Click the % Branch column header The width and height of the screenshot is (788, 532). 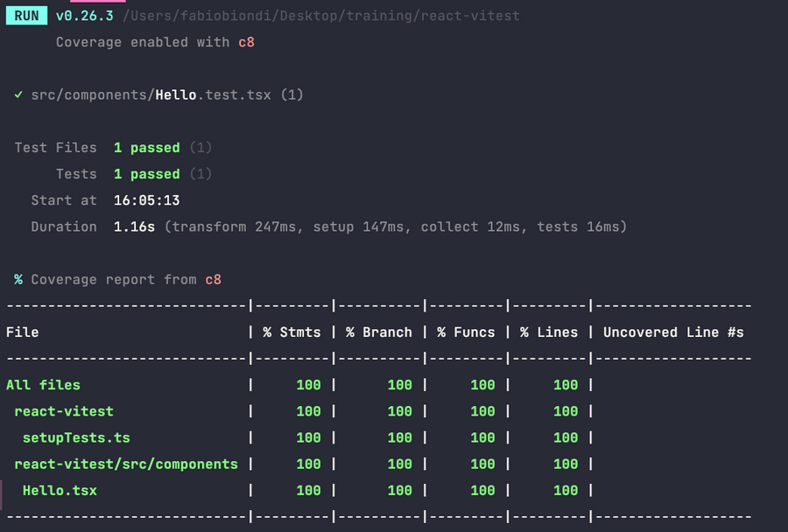pyautogui.click(x=378, y=332)
